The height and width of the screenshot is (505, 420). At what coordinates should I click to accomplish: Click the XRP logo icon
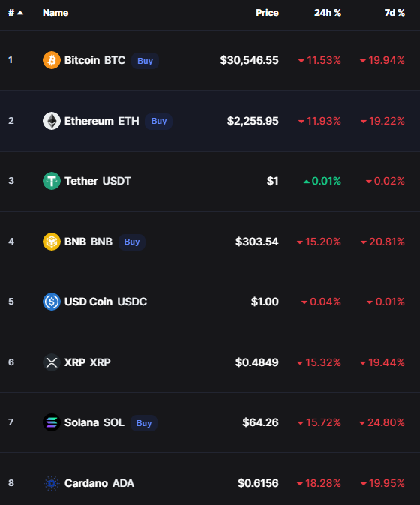pyautogui.click(x=52, y=362)
